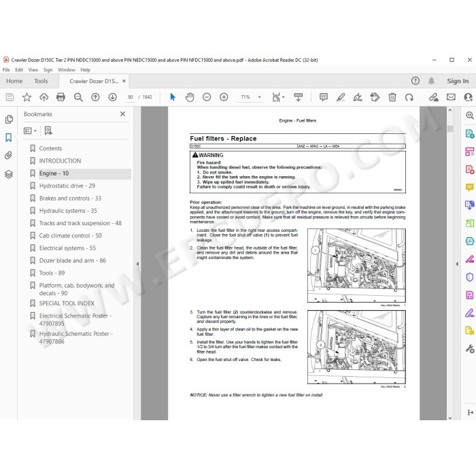Open Layers panel icon
This screenshot has height=476, width=476.
(9, 174)
